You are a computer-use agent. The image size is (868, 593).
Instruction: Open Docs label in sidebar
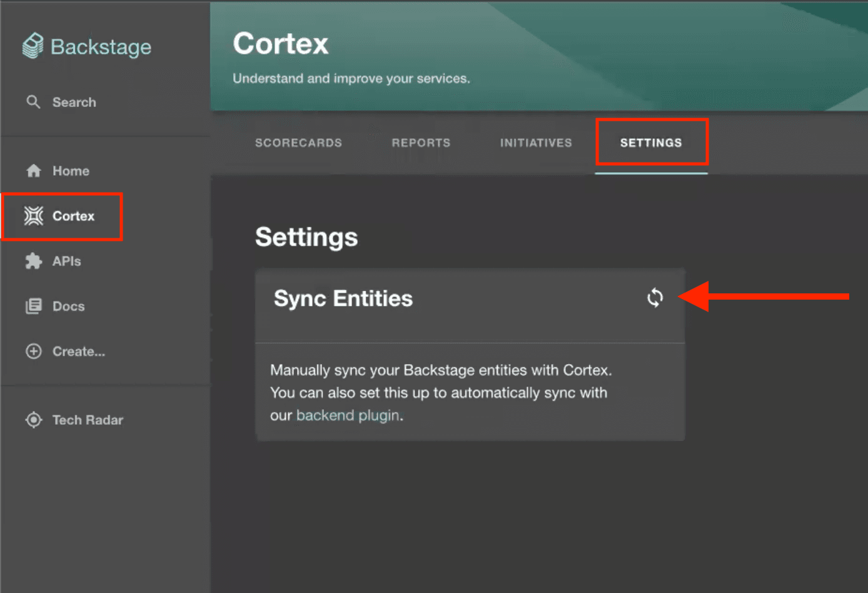pos(68,306)
